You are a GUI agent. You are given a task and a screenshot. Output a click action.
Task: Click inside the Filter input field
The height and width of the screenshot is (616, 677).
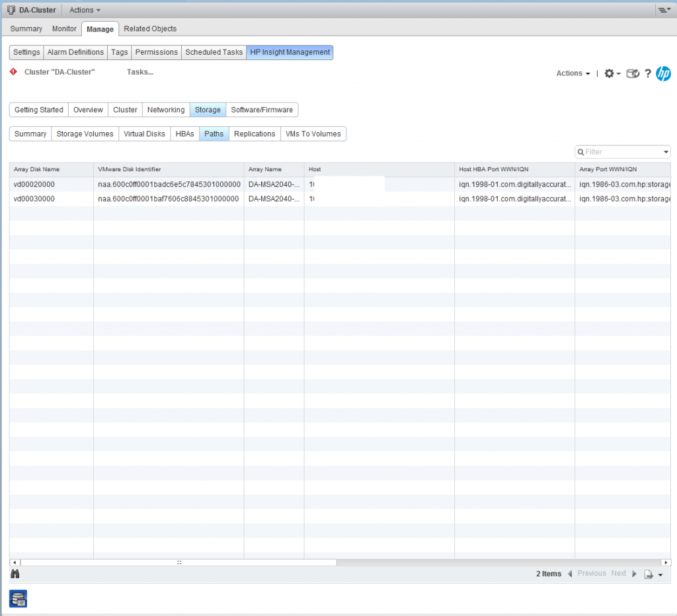tap(615, 151)
